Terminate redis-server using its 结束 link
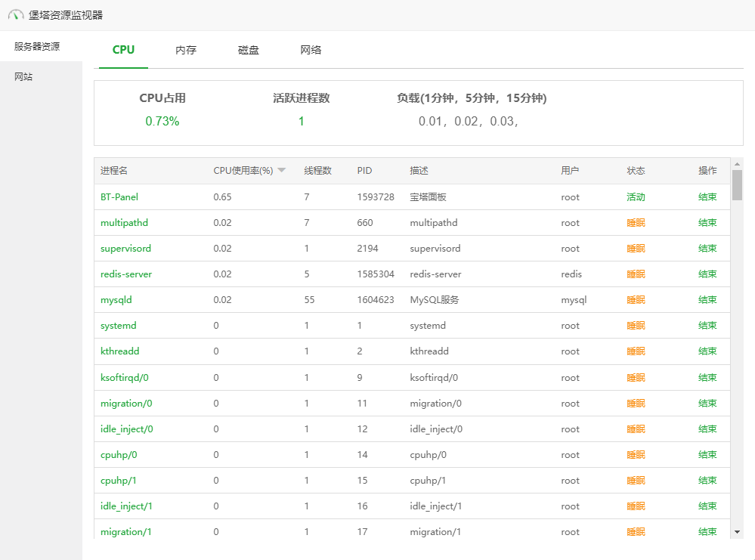 click(x=707, y=274)
